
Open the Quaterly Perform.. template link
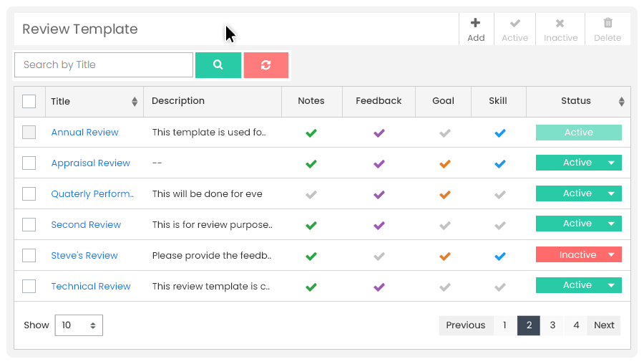tap(92, 194)
